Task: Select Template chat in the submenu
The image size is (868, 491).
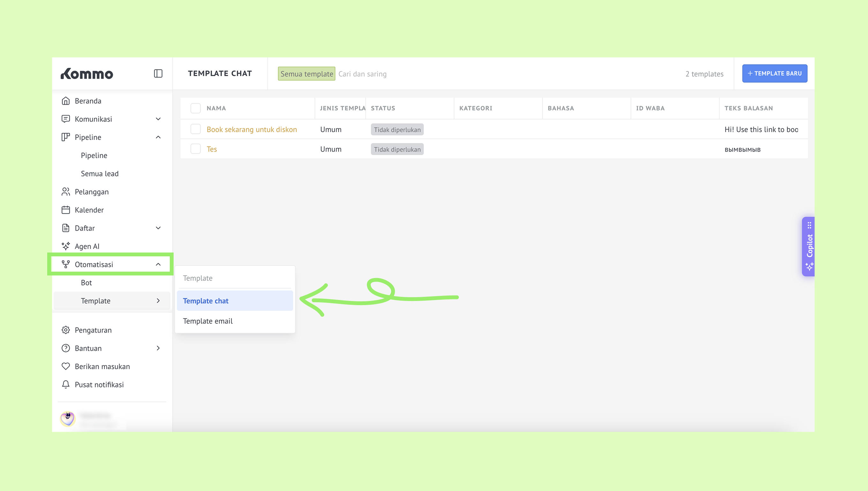Action: coord(235,301)
